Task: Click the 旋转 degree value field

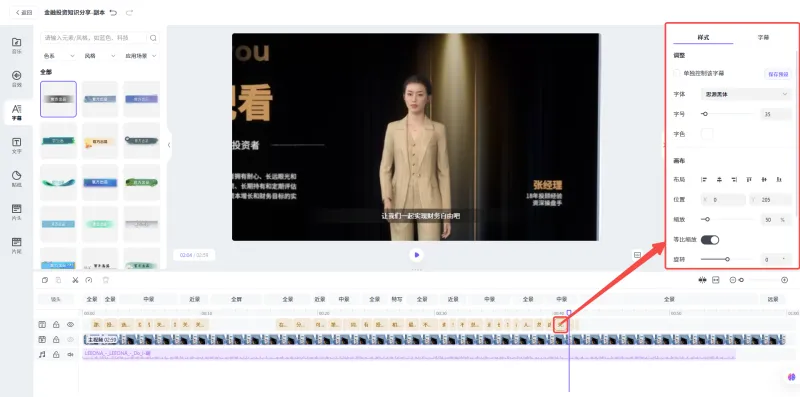Action: (x=776, y=260)
